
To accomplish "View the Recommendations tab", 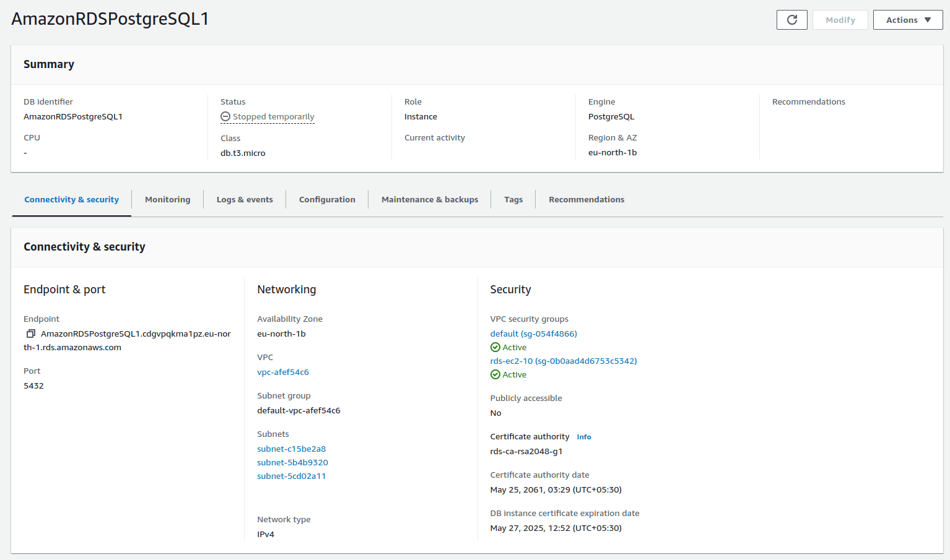I will [586, 199].
